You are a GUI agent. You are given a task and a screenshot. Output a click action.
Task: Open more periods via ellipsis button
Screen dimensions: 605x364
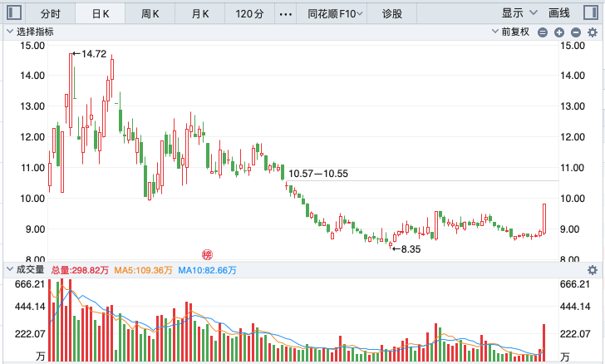click(x=286, y=14)
